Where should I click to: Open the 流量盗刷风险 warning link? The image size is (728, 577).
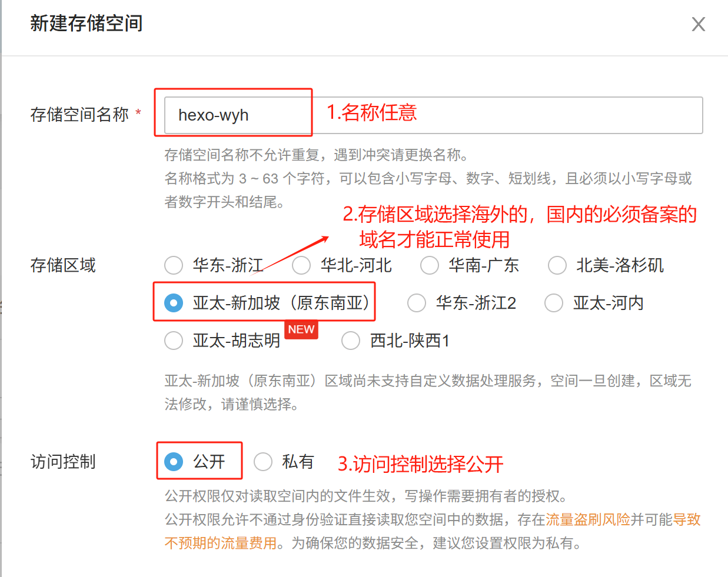pos(588,519)
